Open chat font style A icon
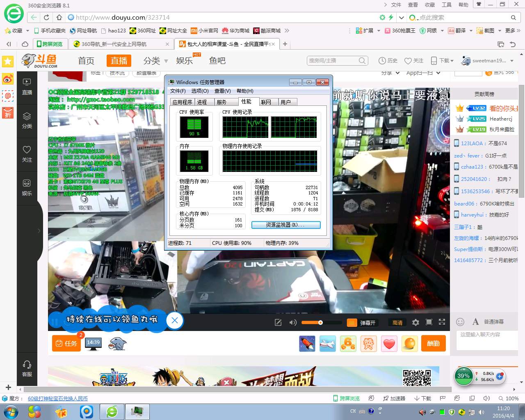Image resolution: width=525 pixels, height=420 pixels. pos(475,322)
